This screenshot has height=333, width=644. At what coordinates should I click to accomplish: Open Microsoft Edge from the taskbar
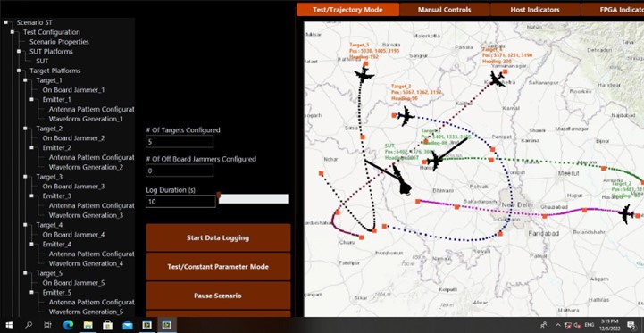[68, 325]
